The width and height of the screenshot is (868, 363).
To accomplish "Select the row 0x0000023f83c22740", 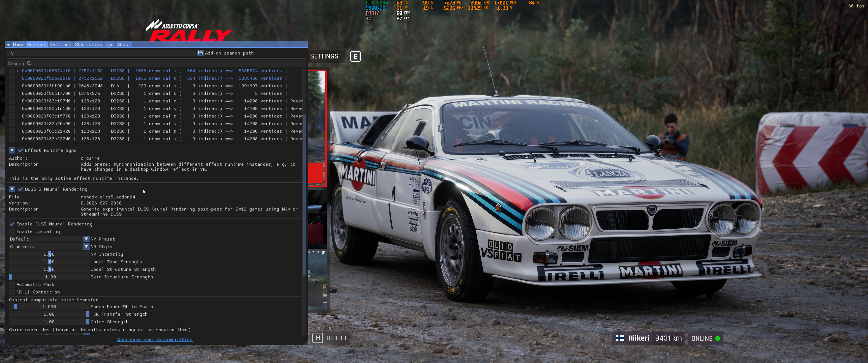I will (162, 139).
